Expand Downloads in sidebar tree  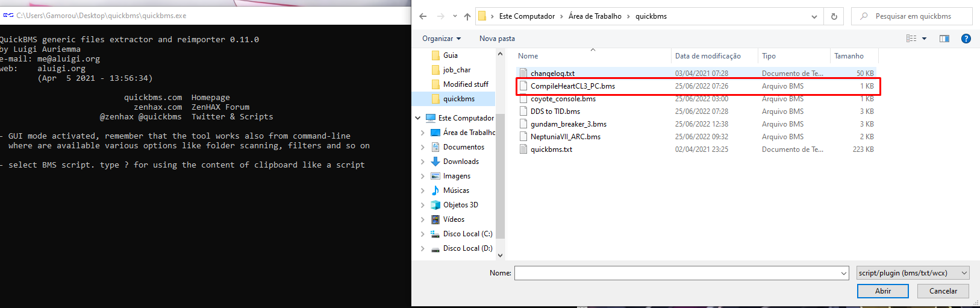422,162
